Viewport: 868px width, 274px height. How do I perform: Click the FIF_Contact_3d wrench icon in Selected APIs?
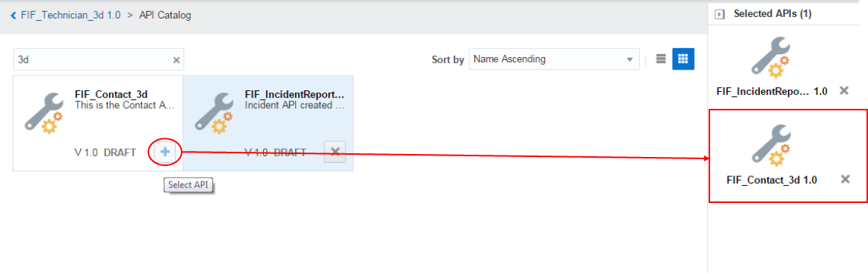(x=771, y=145)
